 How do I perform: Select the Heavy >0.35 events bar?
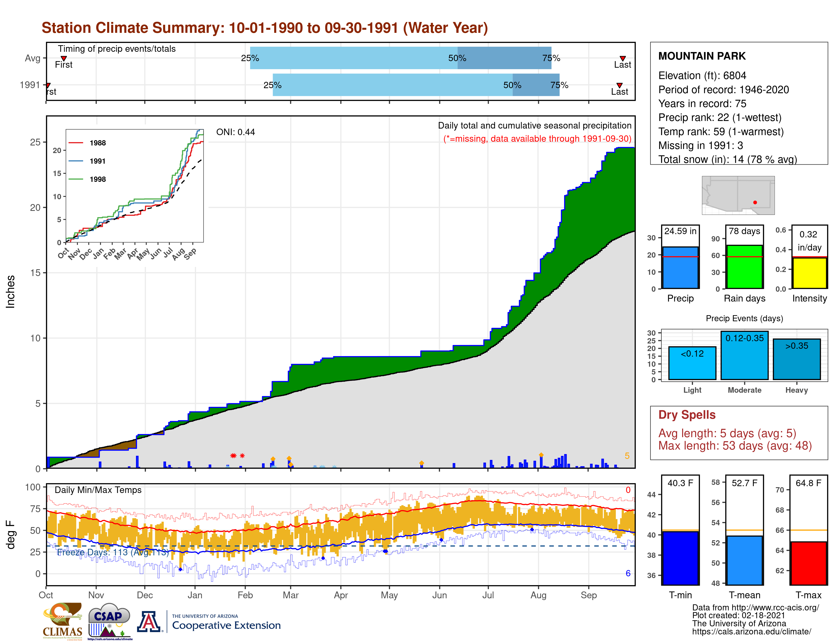point(797,359)
